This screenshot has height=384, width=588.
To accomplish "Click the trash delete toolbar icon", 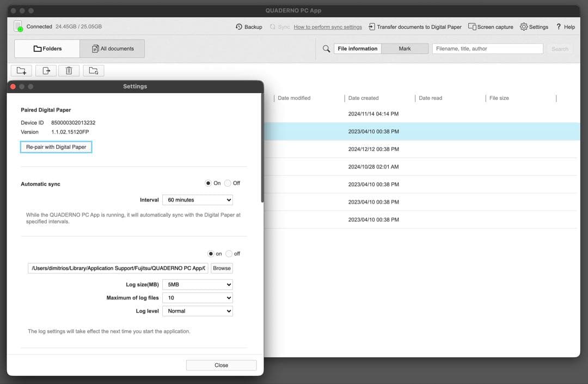I will pos(69,70).
